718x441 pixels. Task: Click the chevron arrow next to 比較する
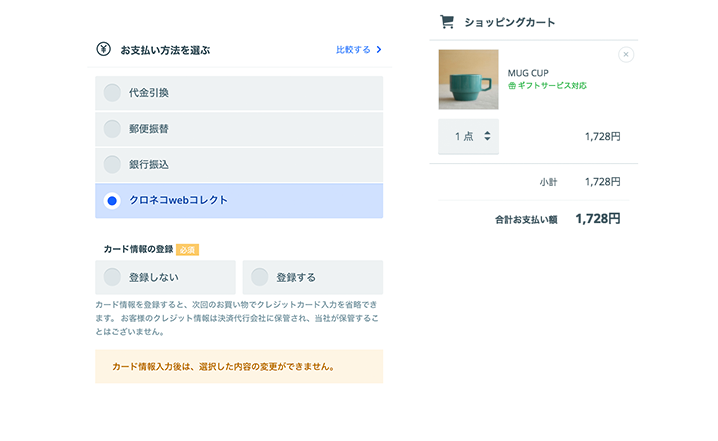tap(379, 49)
